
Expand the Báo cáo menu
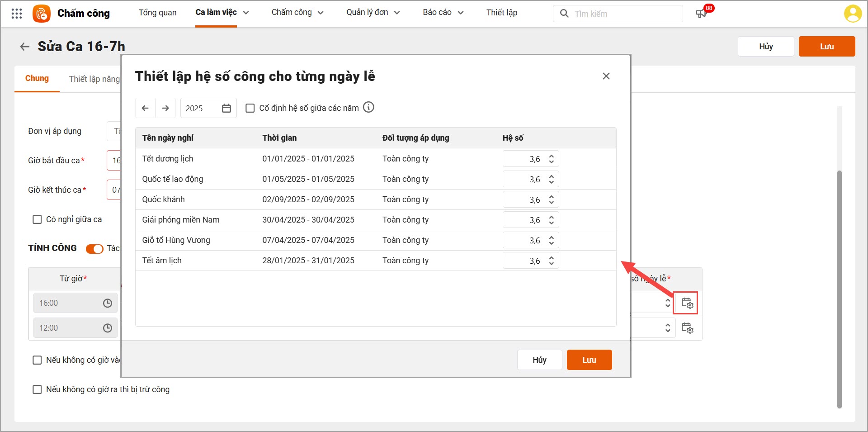tap(443, 13)
